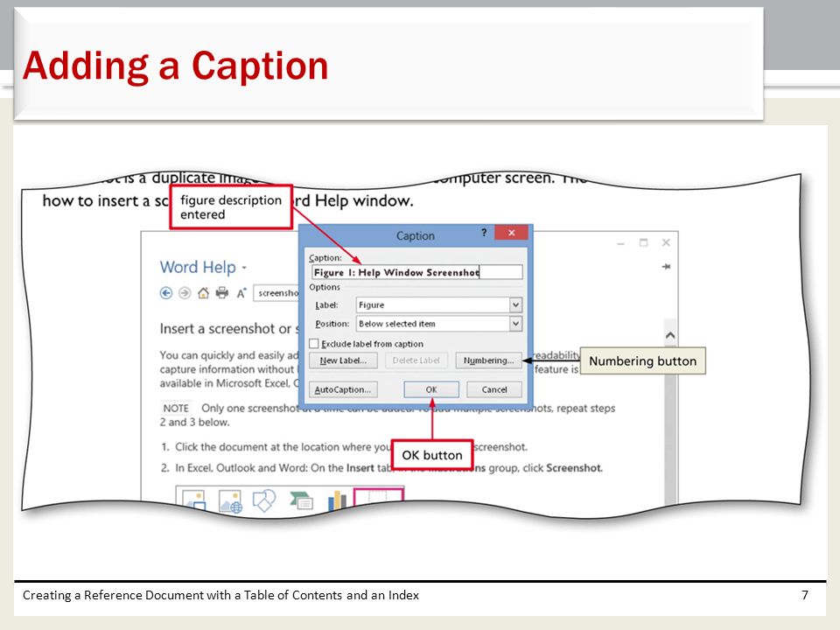The image size is (840, 630).
Task: Click the 'Word Help' title text
Action: pos(198,267)
